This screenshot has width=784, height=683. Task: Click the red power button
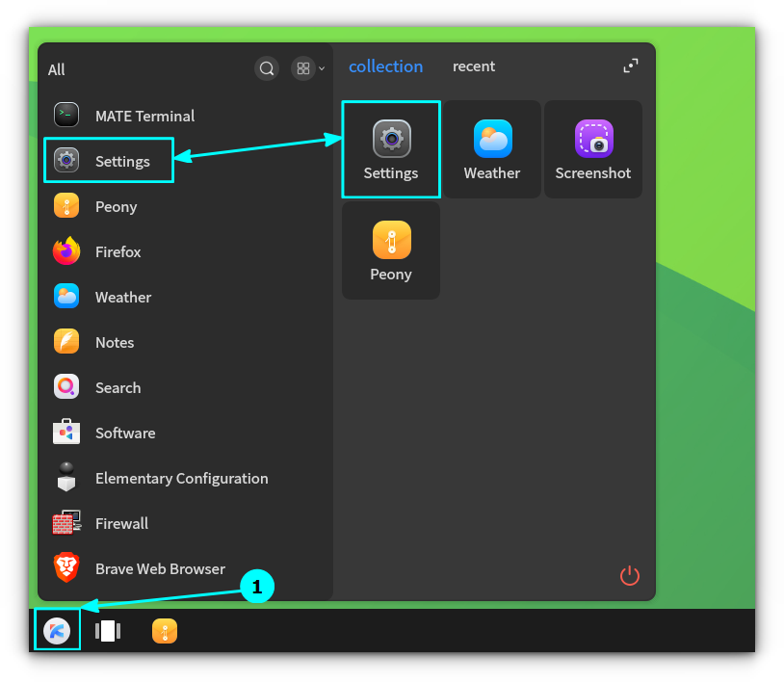pos(630,576)
